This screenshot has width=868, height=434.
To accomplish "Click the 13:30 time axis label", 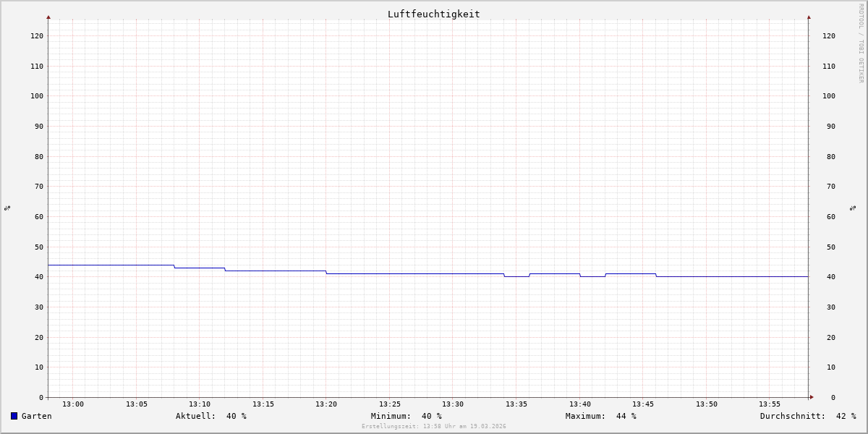I will point(453,404).
